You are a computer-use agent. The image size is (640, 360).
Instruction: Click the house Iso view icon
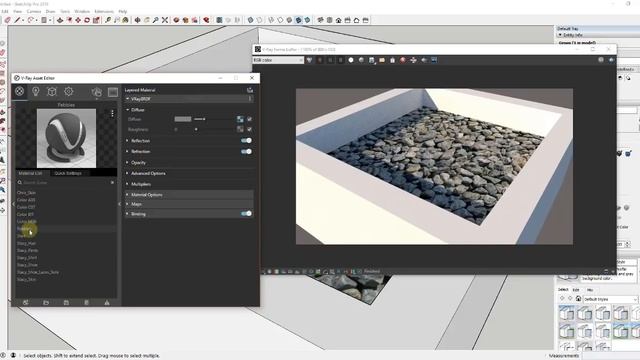338,20
